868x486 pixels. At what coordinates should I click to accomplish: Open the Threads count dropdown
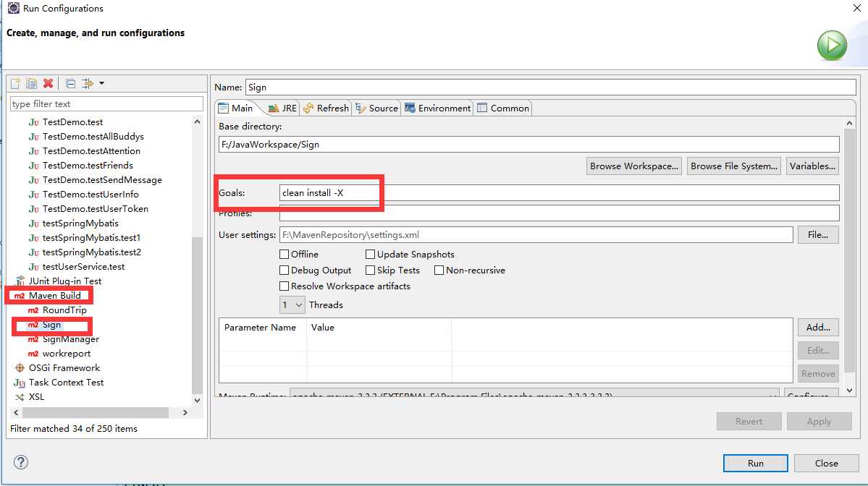tap(292, 304)
